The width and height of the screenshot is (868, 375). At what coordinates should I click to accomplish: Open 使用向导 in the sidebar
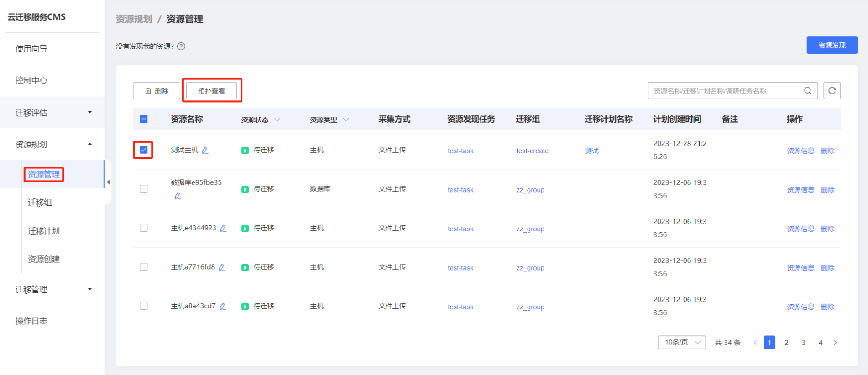[x=31, y=48]
